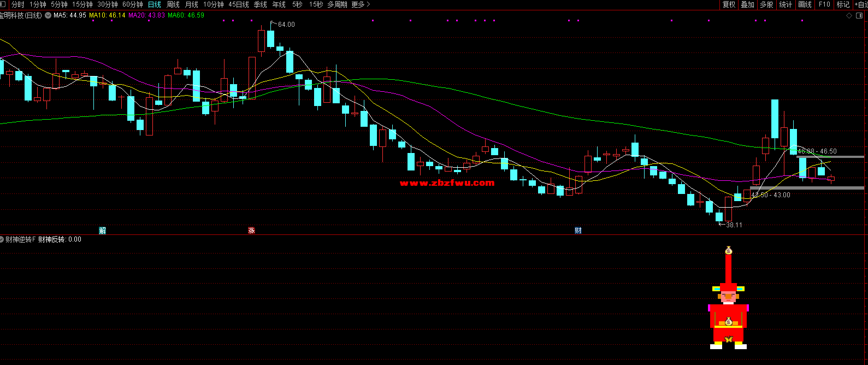Select the 5分钟 period tab
Screen dimensions: 868x365
click(59, 4)
